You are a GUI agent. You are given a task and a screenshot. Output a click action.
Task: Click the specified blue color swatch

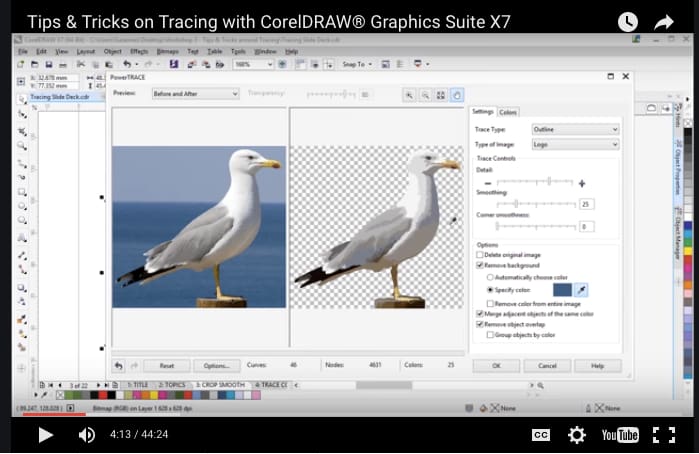click(562, 290)
